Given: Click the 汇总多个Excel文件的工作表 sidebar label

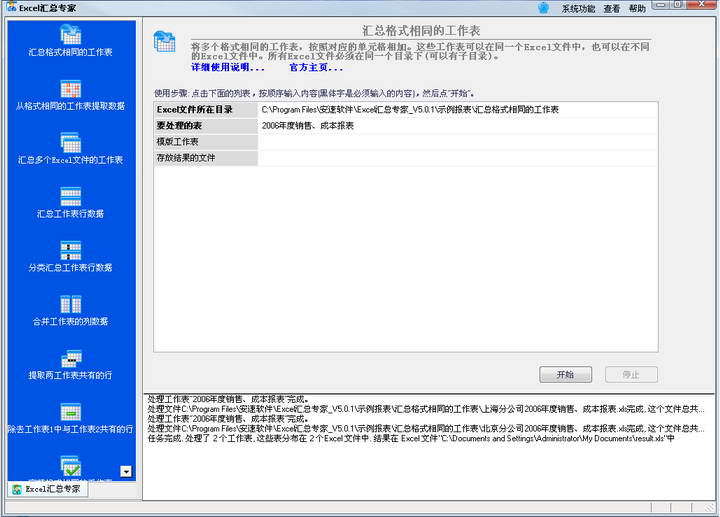Looking at the screenshot, I should [x=70, y=160].
